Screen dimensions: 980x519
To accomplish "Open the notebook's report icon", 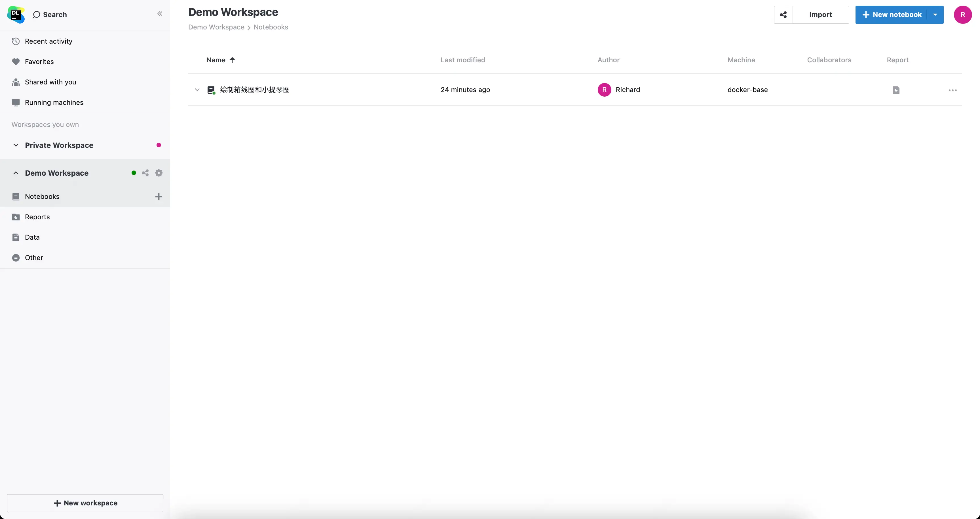I will [x=896, y=90].
